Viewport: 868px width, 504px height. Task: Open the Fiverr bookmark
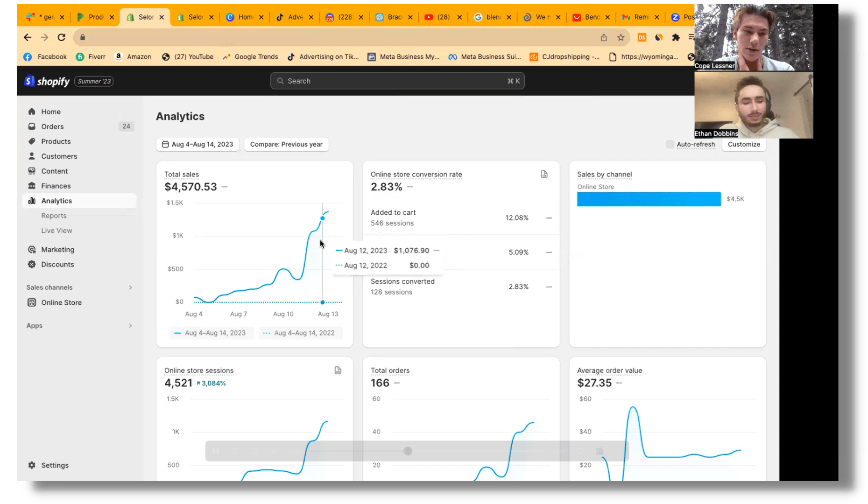click(x=91, y=57)
